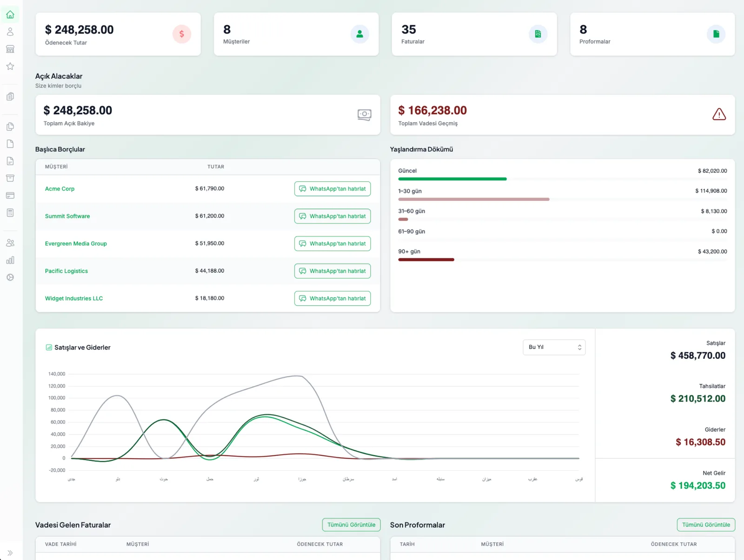View all due invoices with Tümünü Görüntüle
This screenshot has height=560, width=744.
pos(351,525)
